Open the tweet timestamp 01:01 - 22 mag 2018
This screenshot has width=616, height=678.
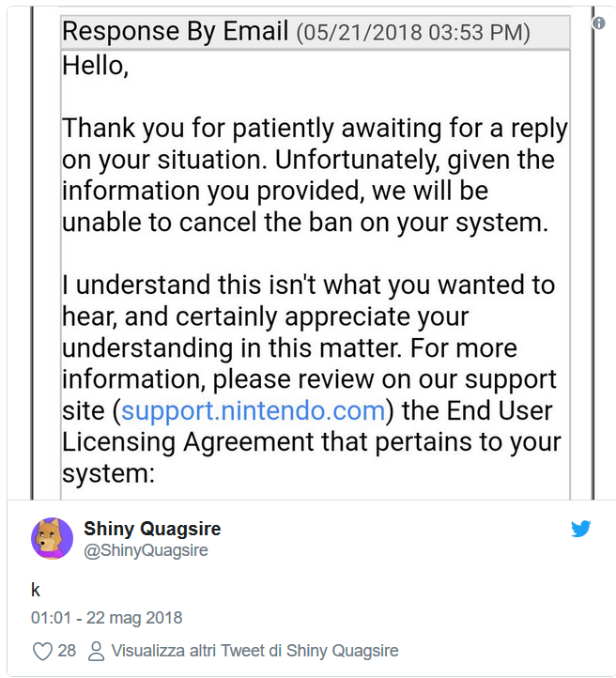point(106,618)
